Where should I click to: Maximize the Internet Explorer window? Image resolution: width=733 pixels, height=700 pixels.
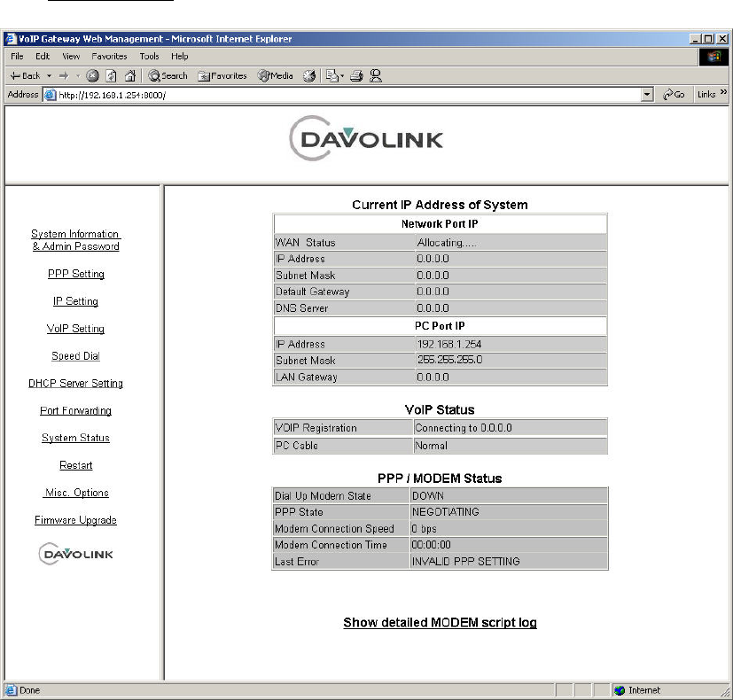708,39
